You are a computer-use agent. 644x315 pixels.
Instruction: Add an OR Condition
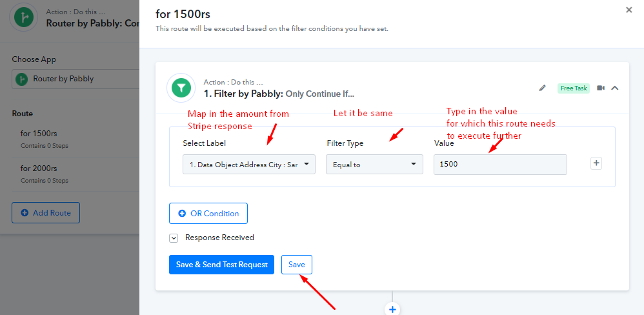pos(208,213)
